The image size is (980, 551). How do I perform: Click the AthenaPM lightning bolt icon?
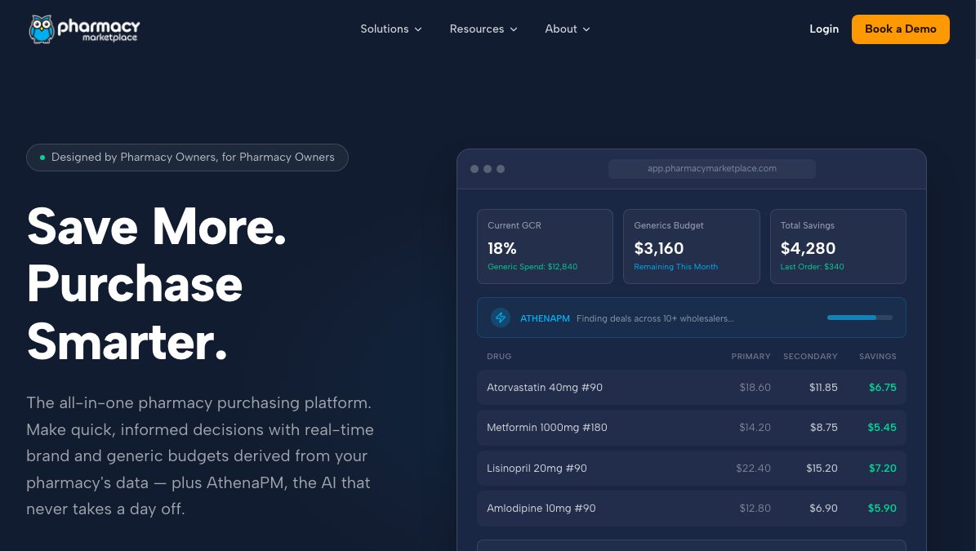[501, 318]
